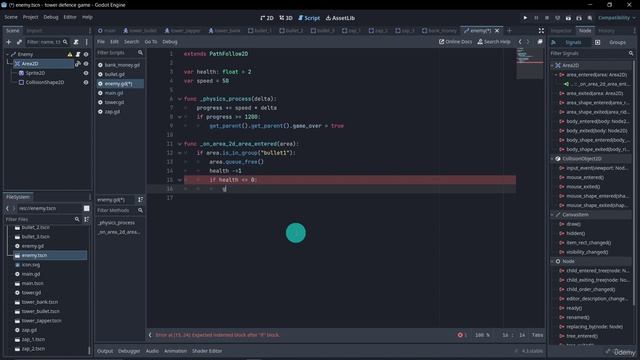640x360 pixels.
Task: Select tower_bank.tscn in FileSystem
Action: pos(40,302)
